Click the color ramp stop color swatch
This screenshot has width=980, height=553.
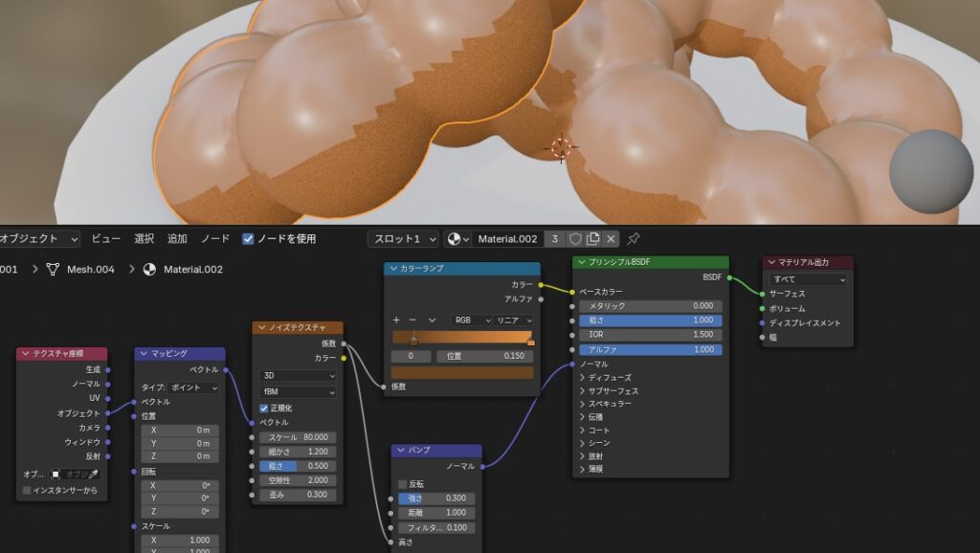(462, 372)
